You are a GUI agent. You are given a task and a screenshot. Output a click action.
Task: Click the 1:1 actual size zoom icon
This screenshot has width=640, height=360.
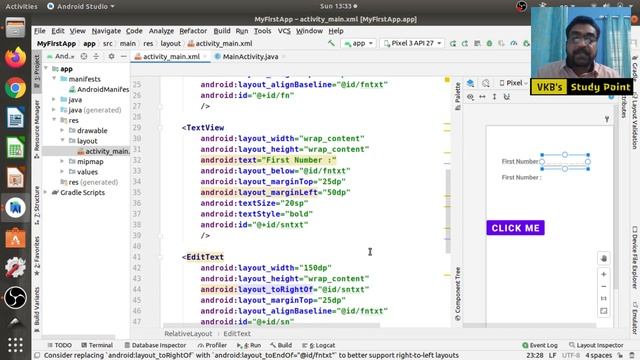pyautogui.click(x=604, y=299)
